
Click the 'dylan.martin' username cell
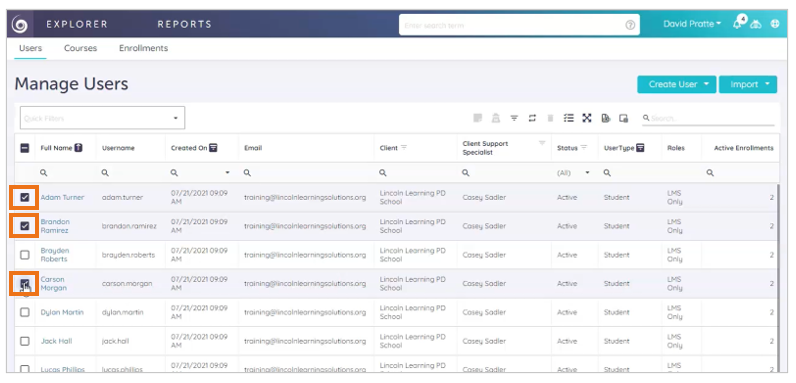point(122,312)
